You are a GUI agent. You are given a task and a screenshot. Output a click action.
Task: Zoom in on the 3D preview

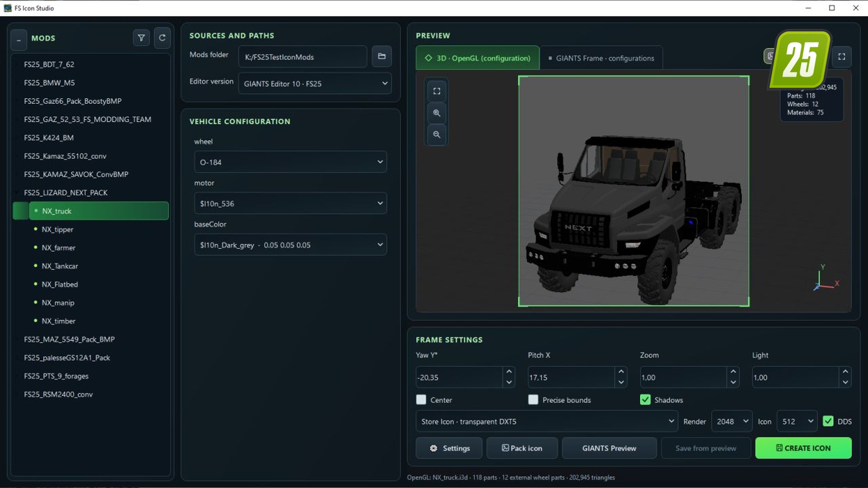436,113
